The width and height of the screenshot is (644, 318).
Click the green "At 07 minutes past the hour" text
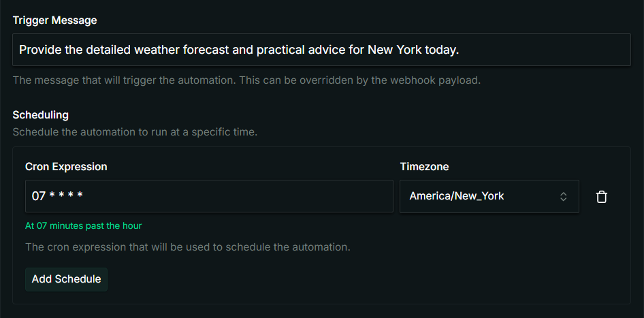point(83,225)
